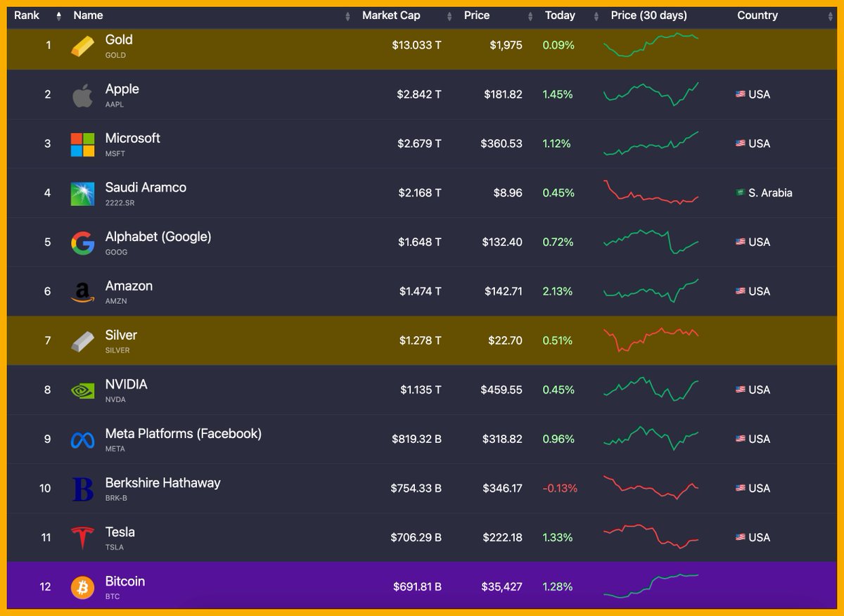Click the Price (30 days) column header
The height and width of the screenshot is (616, 844).
pos(649,15)
